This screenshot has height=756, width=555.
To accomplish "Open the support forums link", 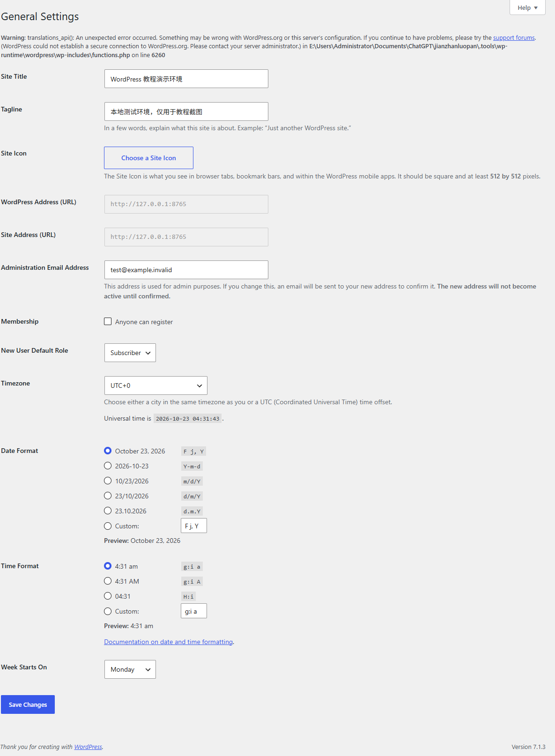I will (514, 37).
